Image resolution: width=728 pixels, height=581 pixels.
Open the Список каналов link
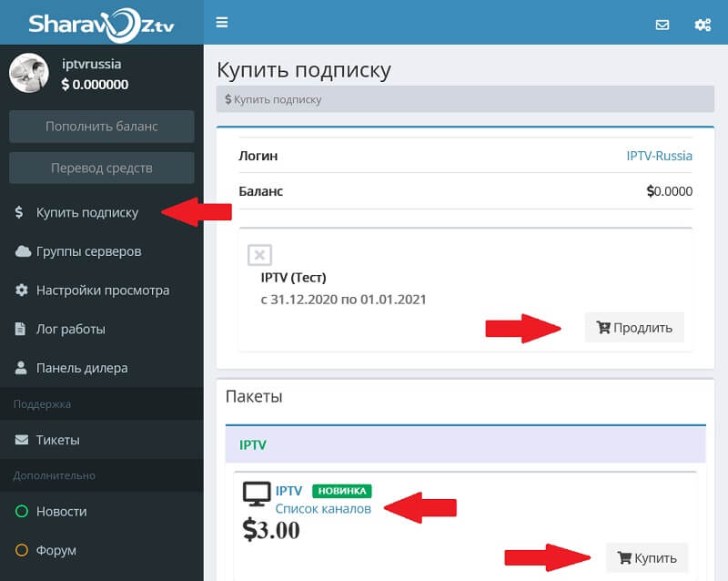[x=323, y=509]
